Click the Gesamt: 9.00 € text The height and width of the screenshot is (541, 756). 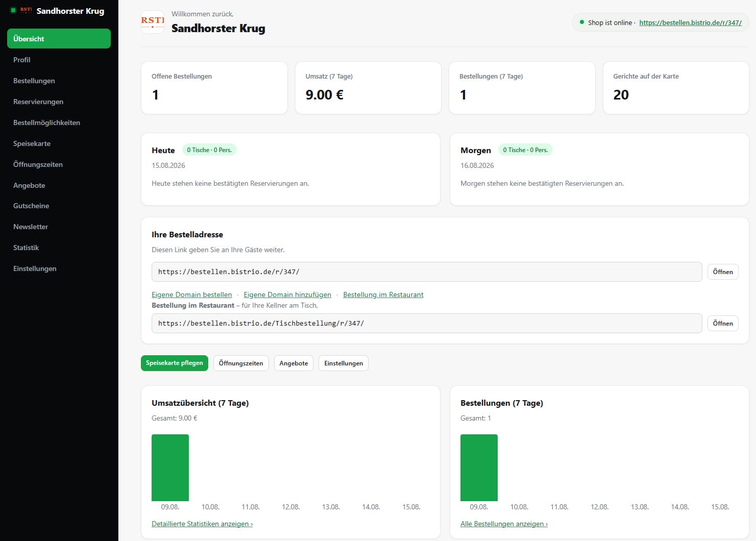tap(175, 418)
